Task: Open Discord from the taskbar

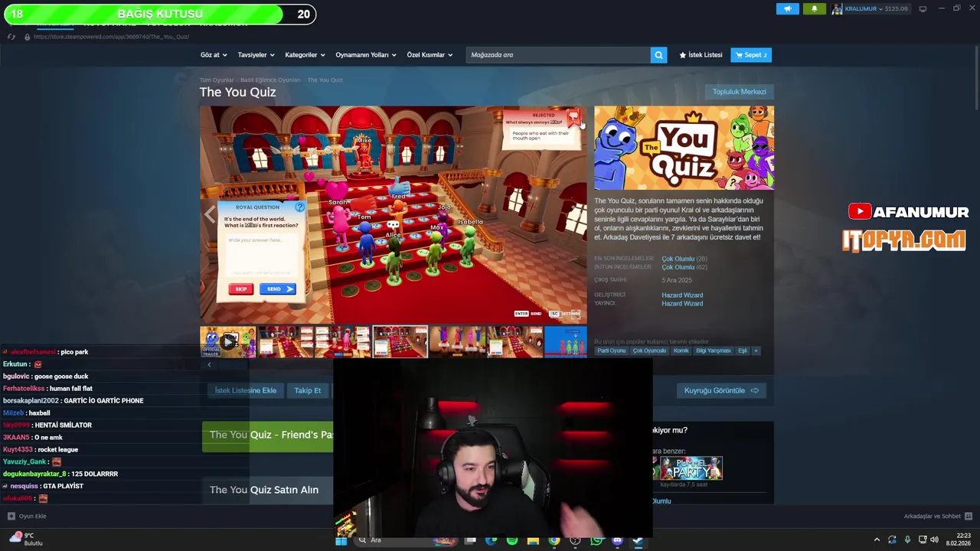Action: 617,540
